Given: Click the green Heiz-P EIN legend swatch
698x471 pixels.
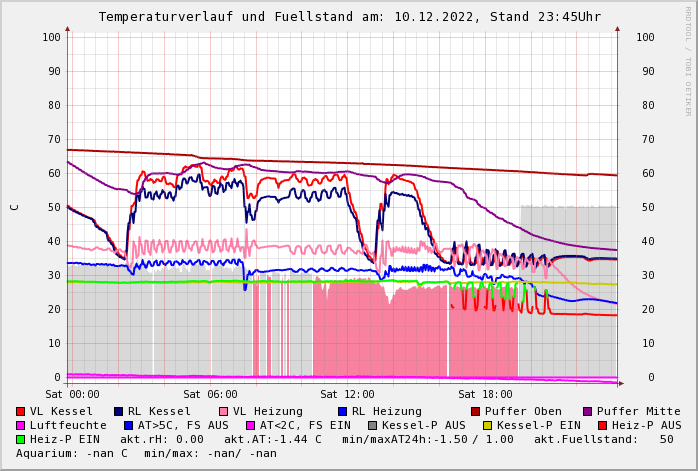Looking at the screenshot, I should [20, 439].
